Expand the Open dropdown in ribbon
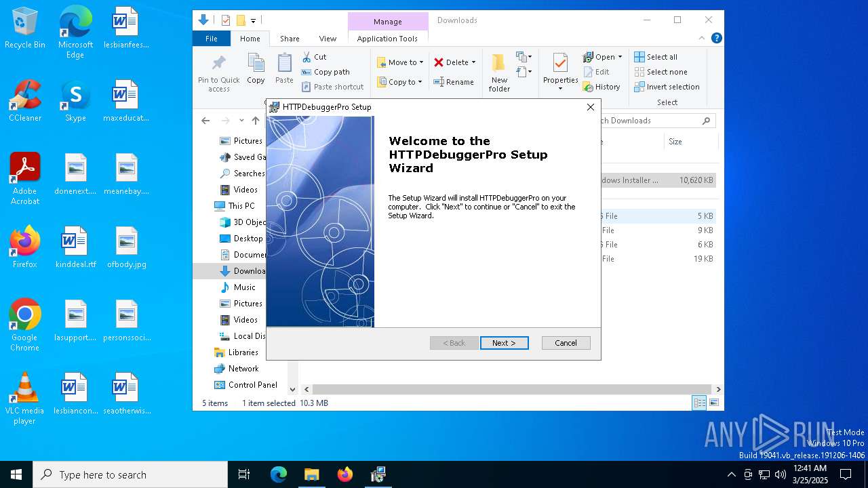The image size is (868, 488). (620, 57)
